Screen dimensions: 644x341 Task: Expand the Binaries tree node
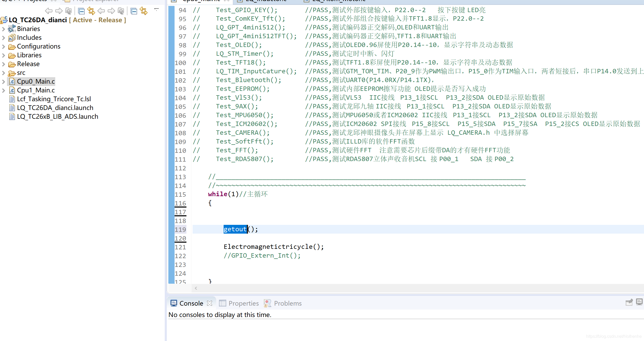coord(4,29)
